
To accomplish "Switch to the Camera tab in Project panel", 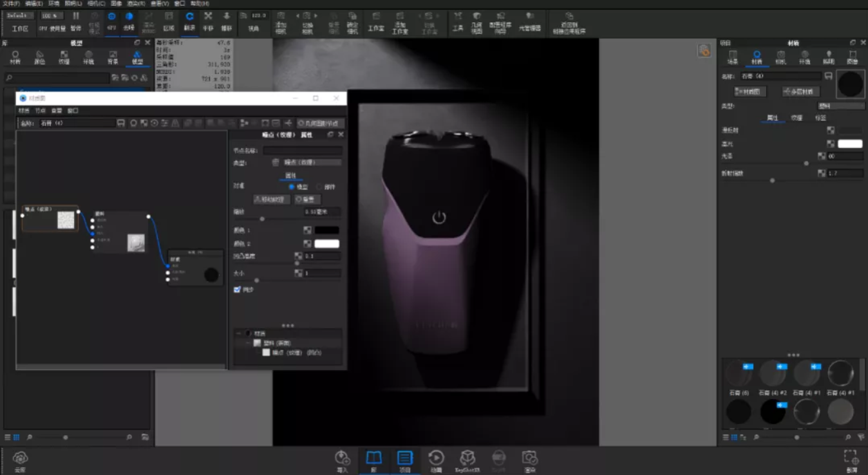I will click(x=780, y=57).
